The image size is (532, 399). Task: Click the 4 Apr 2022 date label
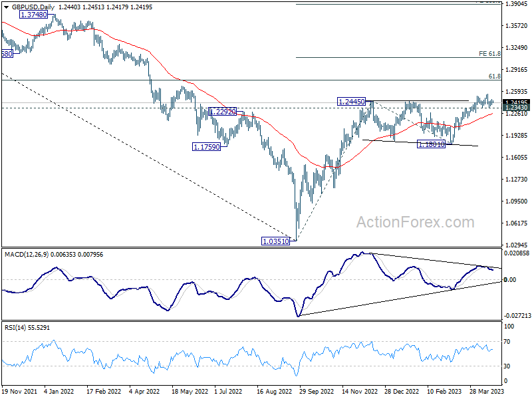point(144,391)
